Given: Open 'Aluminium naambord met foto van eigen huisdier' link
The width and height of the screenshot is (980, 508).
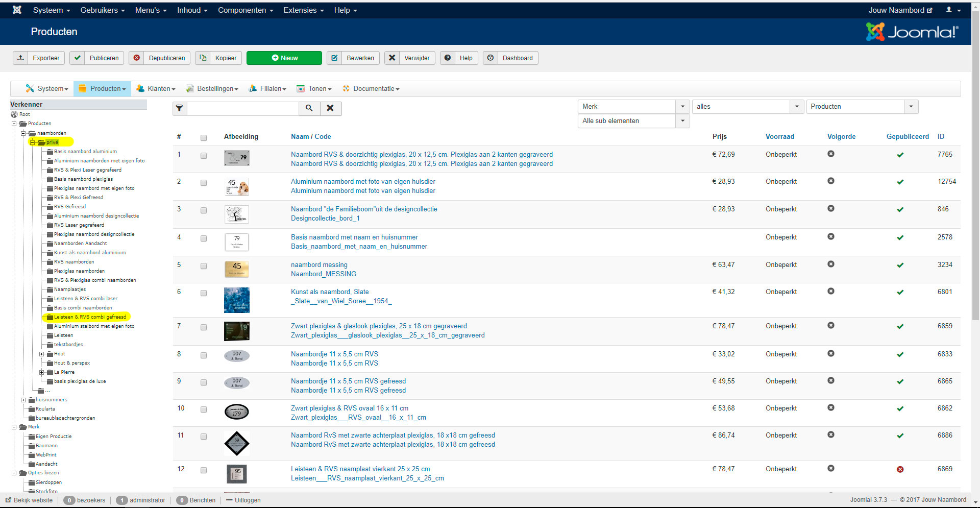Looking at the screenshot, I should [363, 182].
